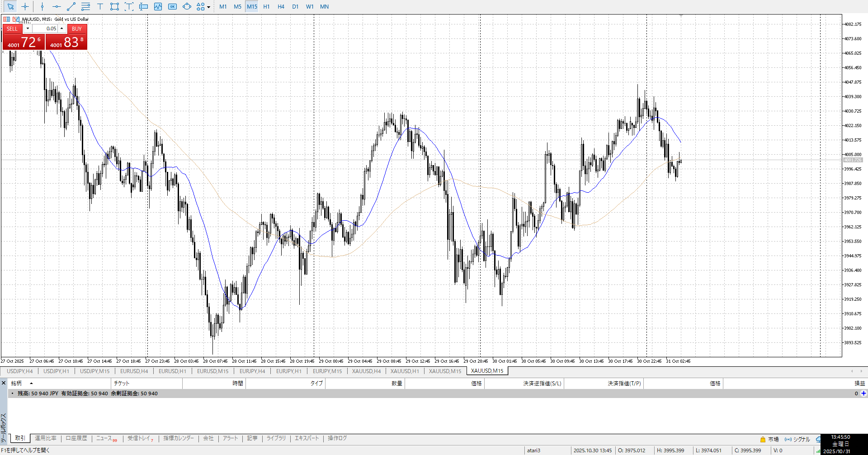The height and width of the screenshot is (455, 868).
Task: Click the lot volume 0.05 field
Action: coord(45,28)
